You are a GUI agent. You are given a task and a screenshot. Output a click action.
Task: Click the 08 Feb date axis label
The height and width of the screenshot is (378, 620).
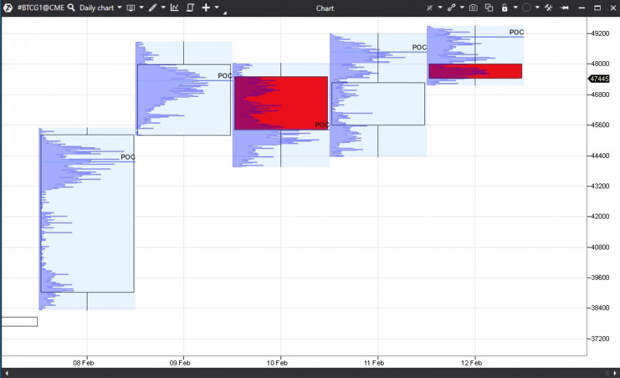click(83, 363)
